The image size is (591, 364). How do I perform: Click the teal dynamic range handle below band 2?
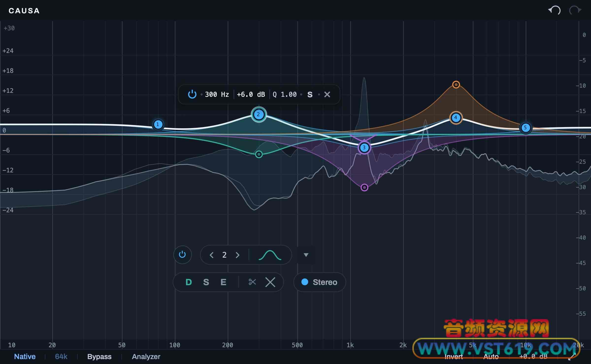[x=259, y=154]
